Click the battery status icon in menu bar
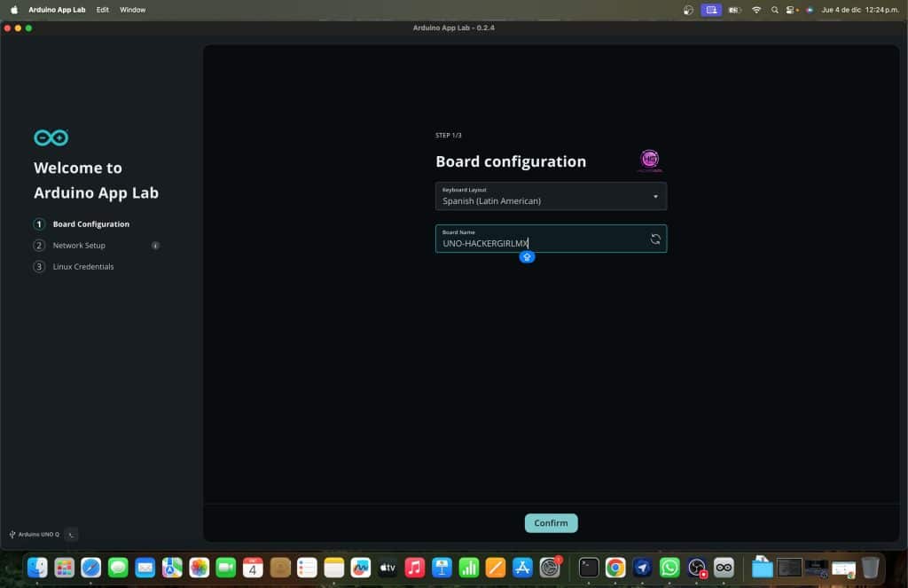Viewport: 908px width, 588px height. pyautogui.click(x=734, y=10)
